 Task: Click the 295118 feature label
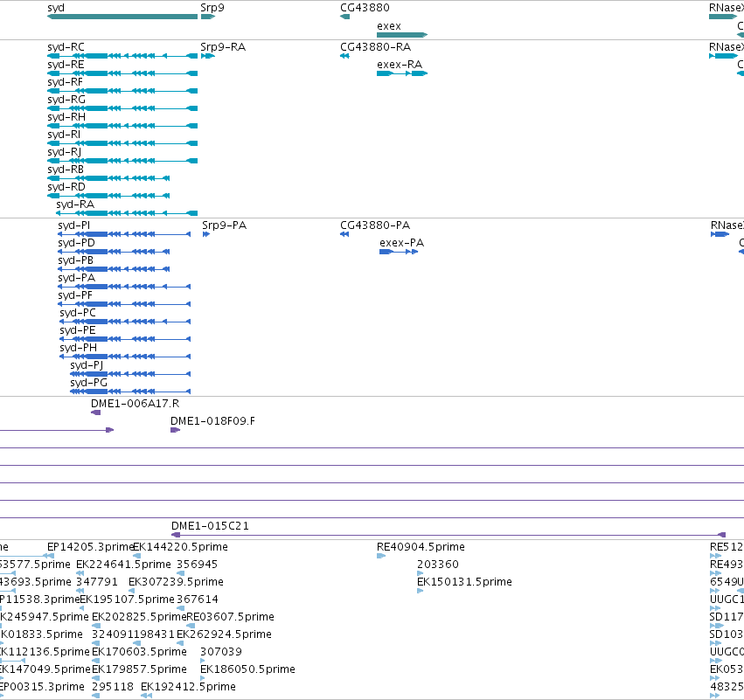[x=113, y=687]
